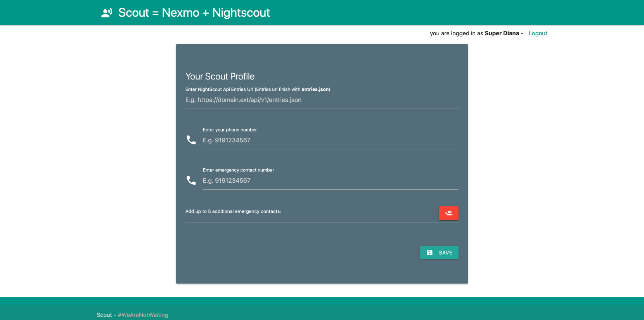Focus the emergency contact number field
Screen dimensions: 644x320
(x=331, y=181)
